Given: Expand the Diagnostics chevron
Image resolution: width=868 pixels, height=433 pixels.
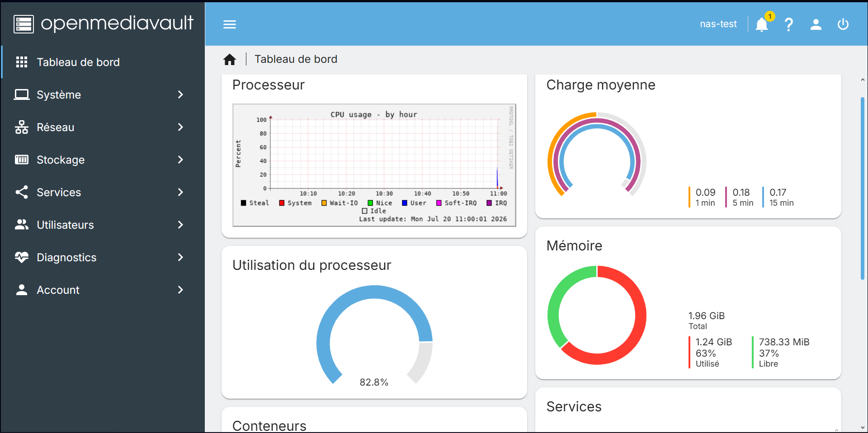Looking at the screenshot, I should click(180, 257).
